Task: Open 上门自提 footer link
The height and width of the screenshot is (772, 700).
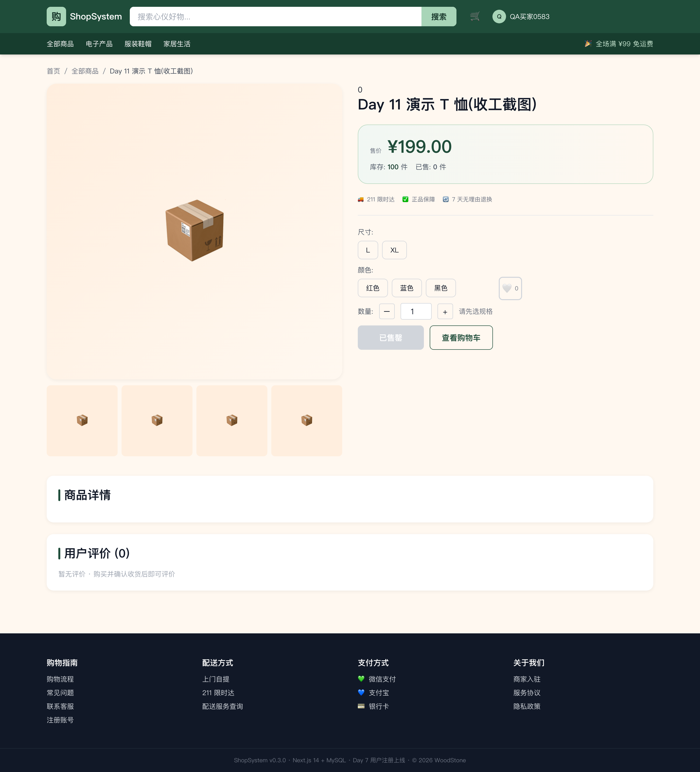Action: 216,679
